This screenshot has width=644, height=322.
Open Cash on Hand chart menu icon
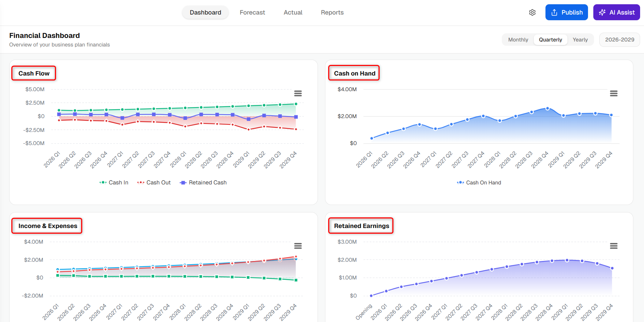tap(614, 93)
